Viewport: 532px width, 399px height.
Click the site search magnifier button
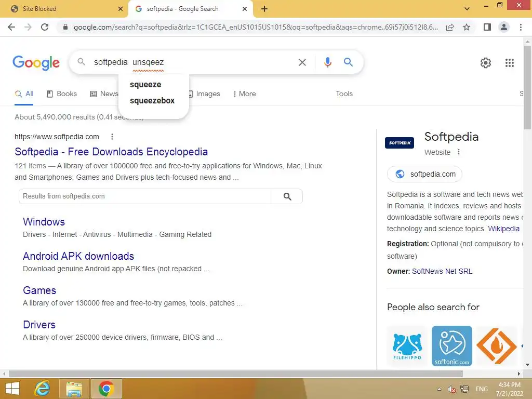tap(287, 196)
